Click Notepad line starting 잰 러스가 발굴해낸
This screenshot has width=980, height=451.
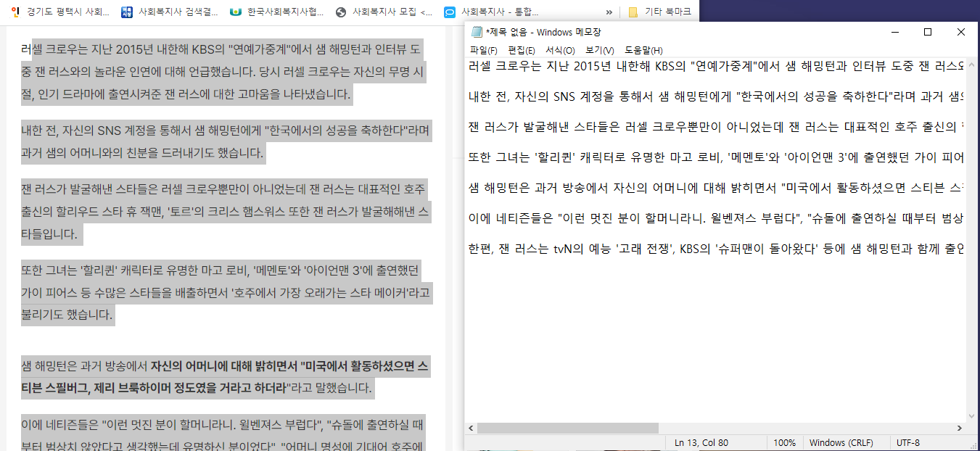pyautogui.click(x=717, y=128)
